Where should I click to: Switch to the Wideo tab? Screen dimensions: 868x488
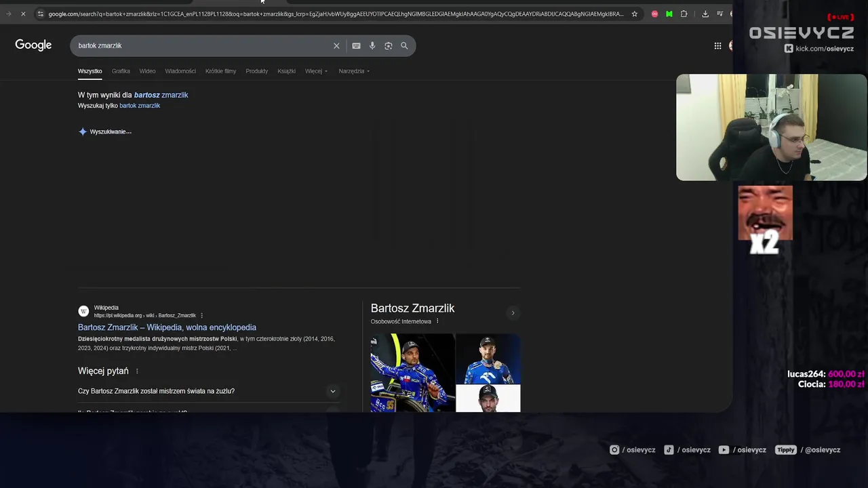147,71
